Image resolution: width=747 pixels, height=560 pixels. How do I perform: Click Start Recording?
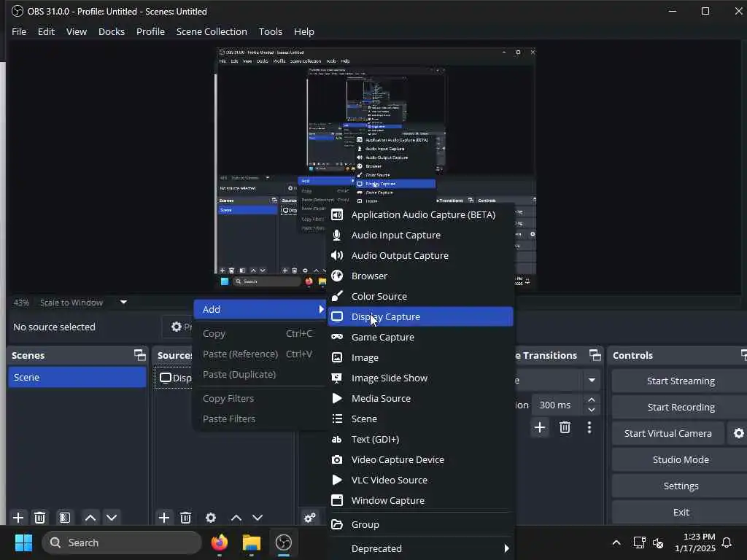pyautogui.click(x=681, y=407)
